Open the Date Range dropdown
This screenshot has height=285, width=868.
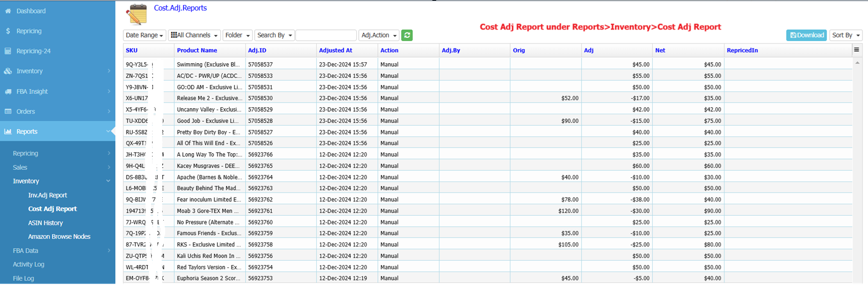(x=144, y=35)
